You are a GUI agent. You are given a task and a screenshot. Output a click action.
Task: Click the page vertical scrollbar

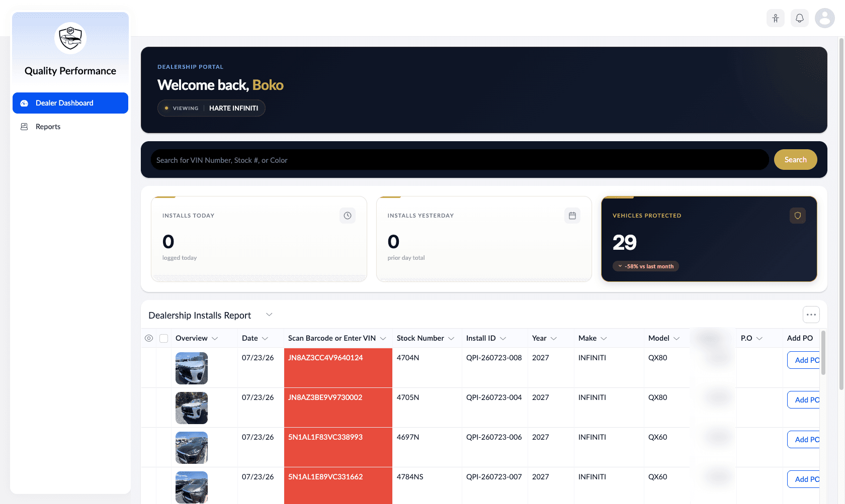841,214
